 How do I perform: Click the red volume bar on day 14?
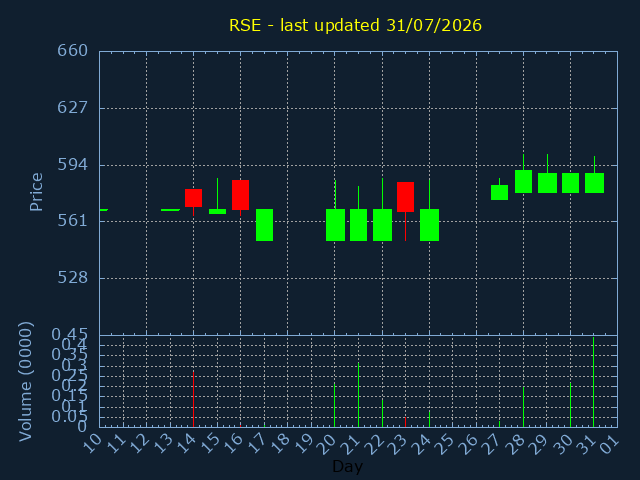193,399
